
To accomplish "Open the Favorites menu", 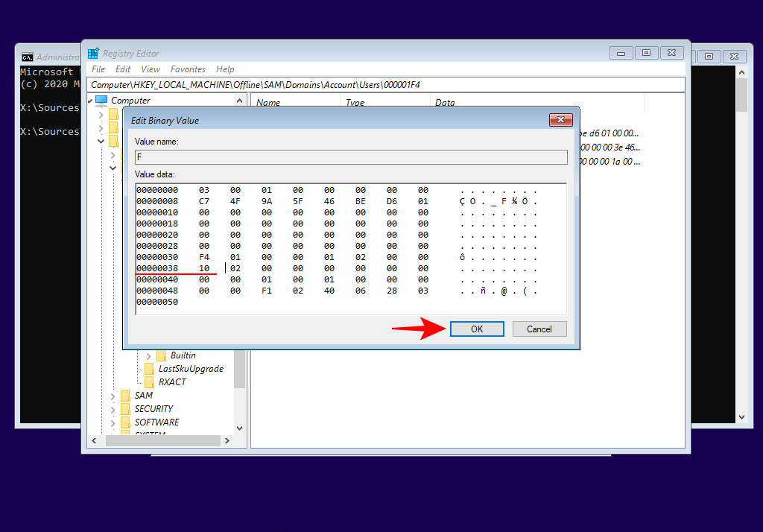I will (189, 69).
